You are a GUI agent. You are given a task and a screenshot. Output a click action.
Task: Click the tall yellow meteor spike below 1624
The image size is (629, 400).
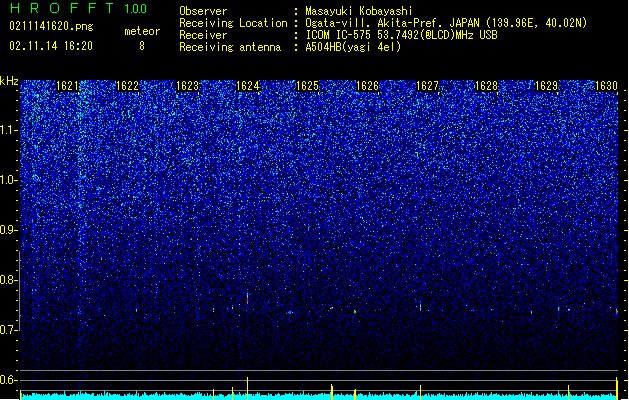(248, 388)
